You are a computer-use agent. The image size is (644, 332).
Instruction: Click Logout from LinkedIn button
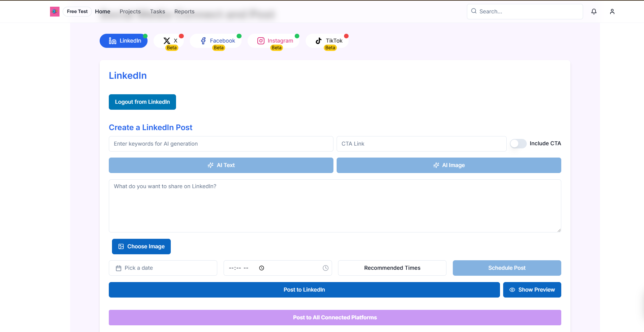(x=142, y=102)
